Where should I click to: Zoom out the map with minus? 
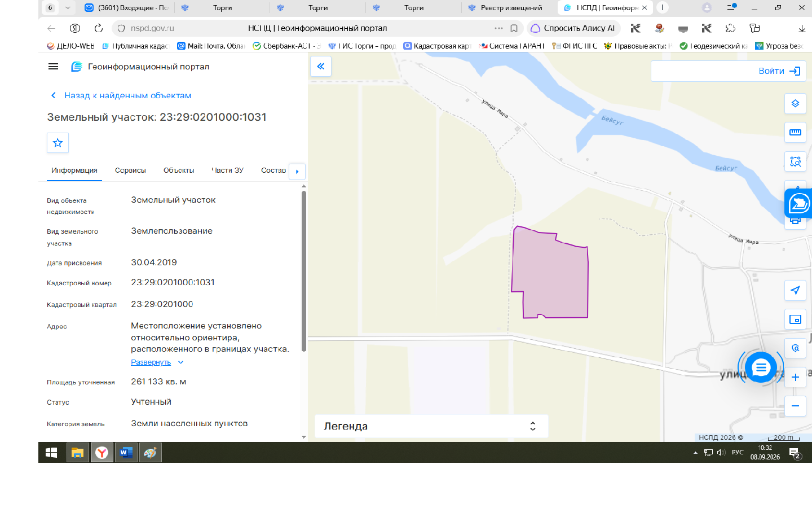pos(795,406)
